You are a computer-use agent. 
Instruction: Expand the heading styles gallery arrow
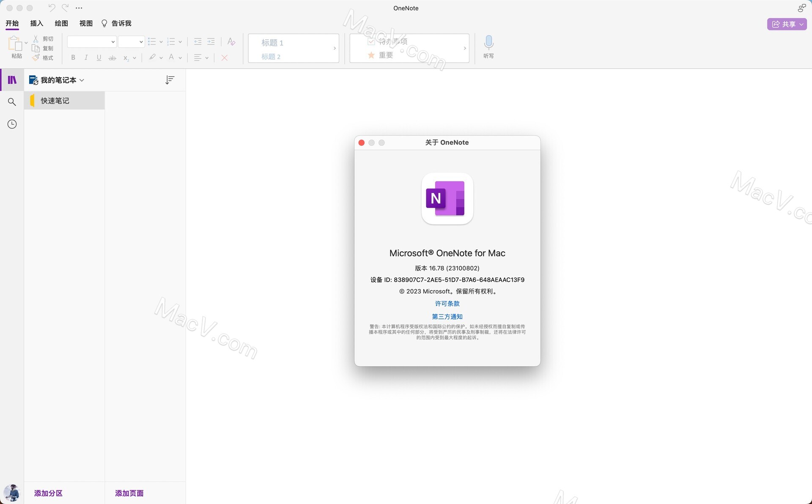point(335,48)
